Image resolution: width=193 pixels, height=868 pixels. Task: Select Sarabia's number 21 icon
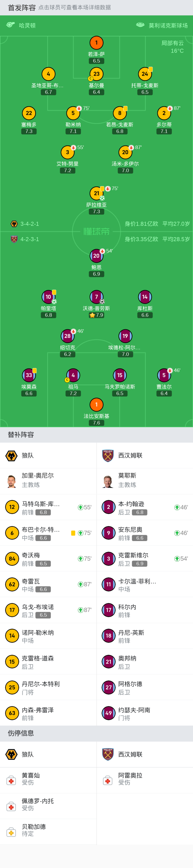[x=96, y=193]
